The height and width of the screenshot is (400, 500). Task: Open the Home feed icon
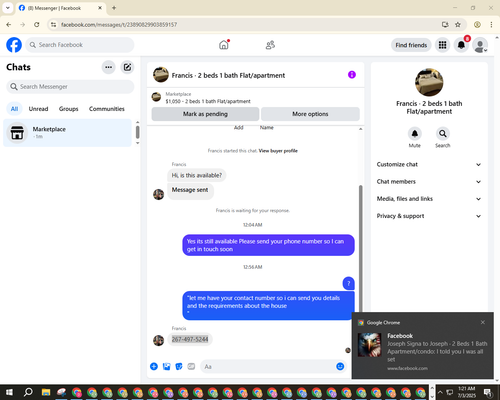point(224,45)
